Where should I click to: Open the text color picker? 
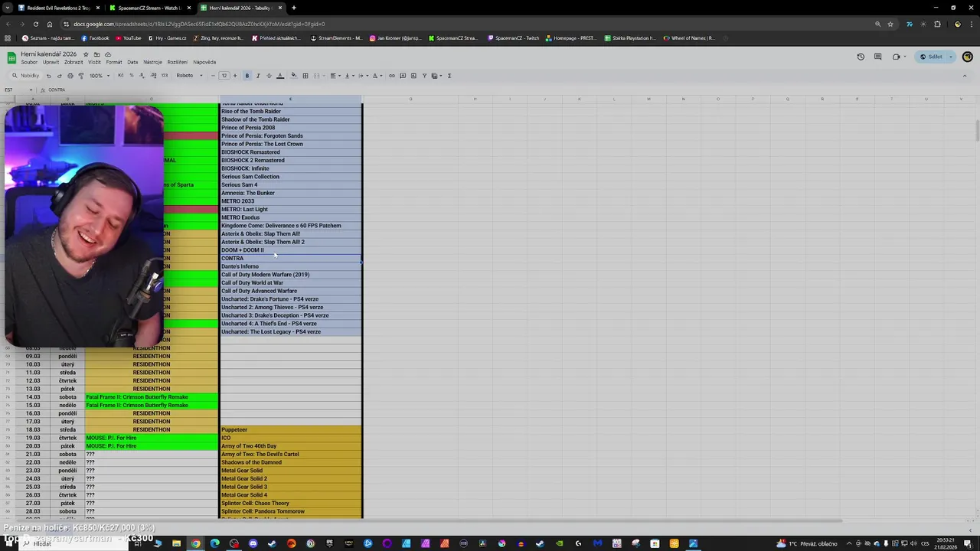pyautogui.click(x=280, y=76)
